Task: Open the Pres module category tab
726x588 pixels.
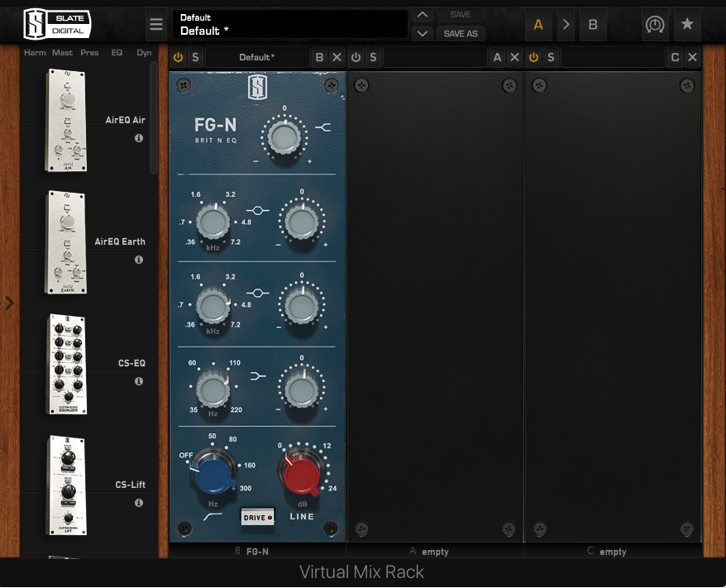Action: tap(89, 53)
